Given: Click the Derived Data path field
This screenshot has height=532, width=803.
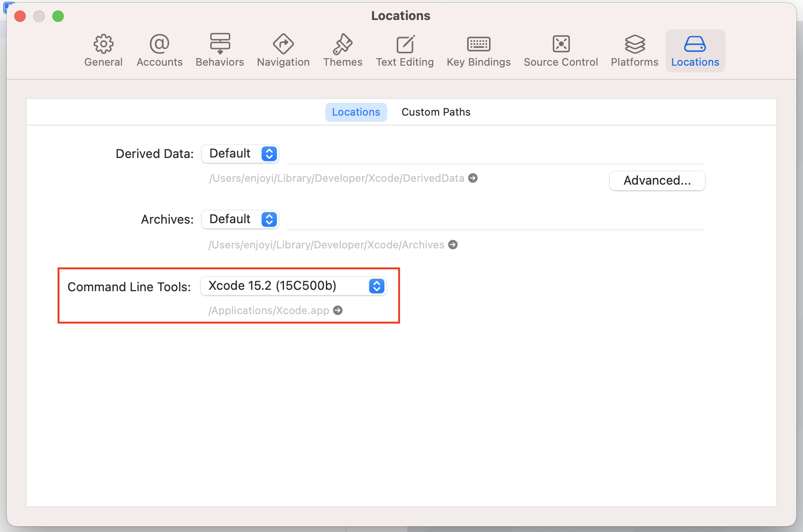Looking at the screenshot, I should pos(495,154).
